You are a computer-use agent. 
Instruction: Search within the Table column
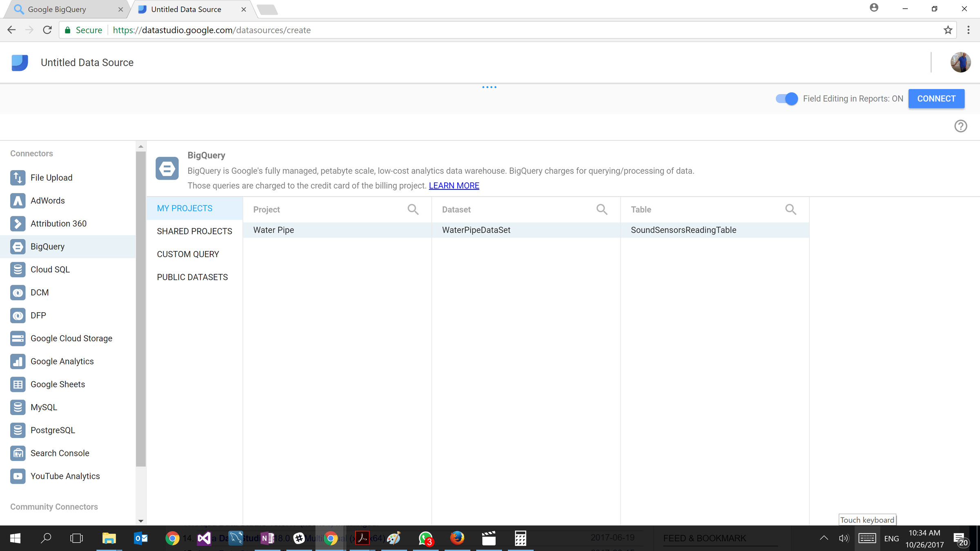791,209
